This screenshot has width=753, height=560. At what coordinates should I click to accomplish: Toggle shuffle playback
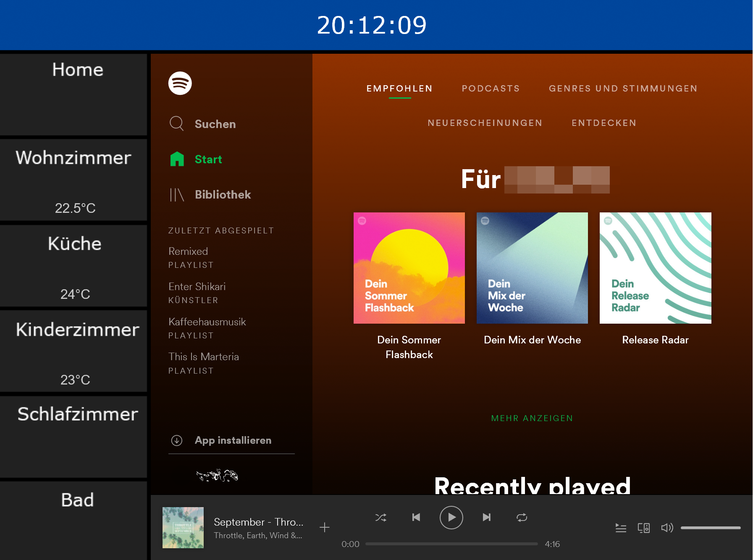coord(381,517)
